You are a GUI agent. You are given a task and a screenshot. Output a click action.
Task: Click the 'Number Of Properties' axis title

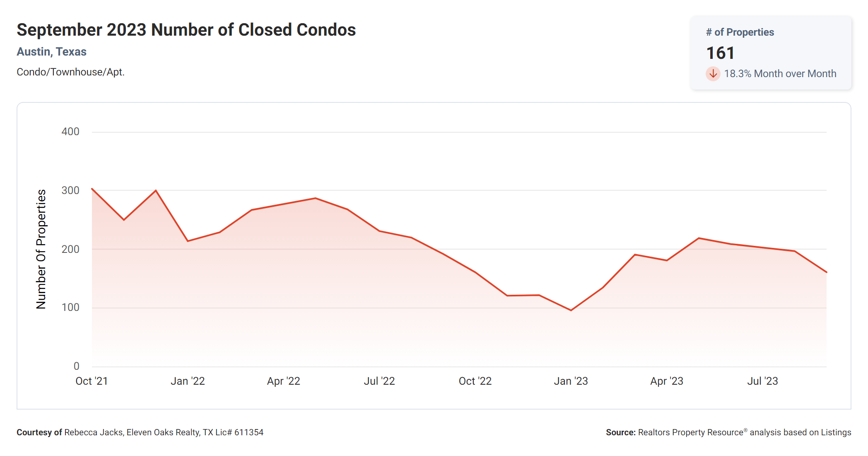click(x=41, y=249)
